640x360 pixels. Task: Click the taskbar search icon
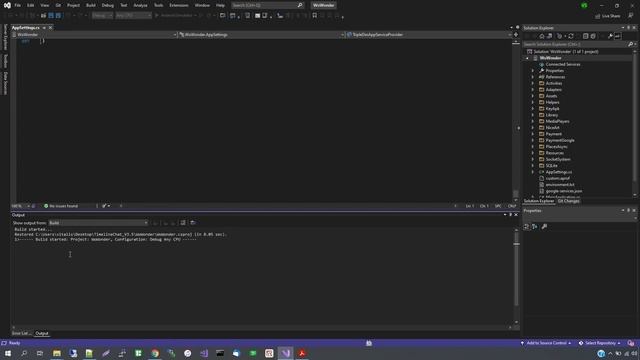coord(24,353)
